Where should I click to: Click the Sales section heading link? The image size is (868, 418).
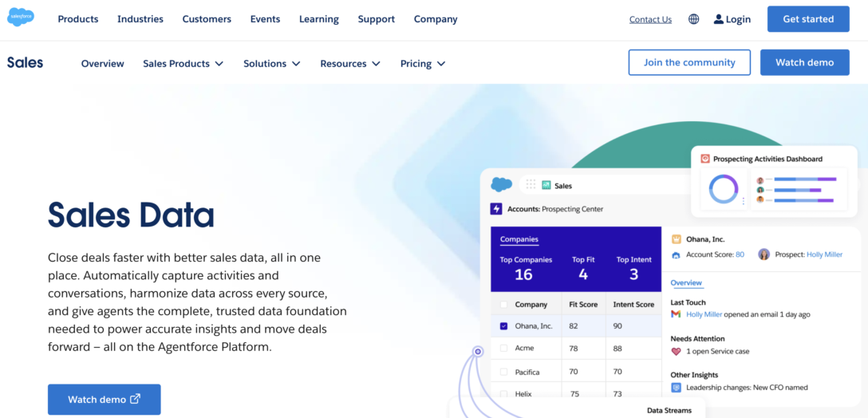(25, 62)
